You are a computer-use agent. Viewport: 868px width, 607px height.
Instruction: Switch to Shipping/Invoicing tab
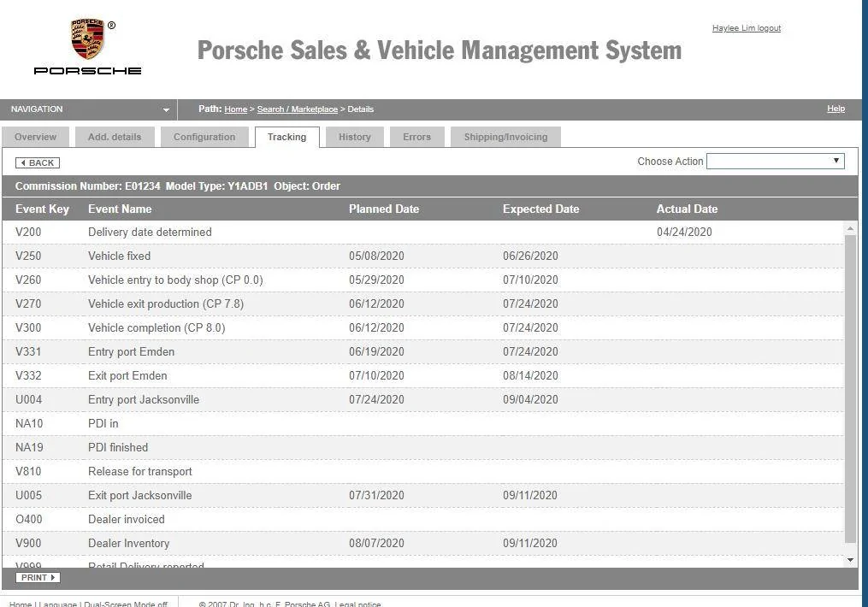pyautogui.click(x=505, y=137)
